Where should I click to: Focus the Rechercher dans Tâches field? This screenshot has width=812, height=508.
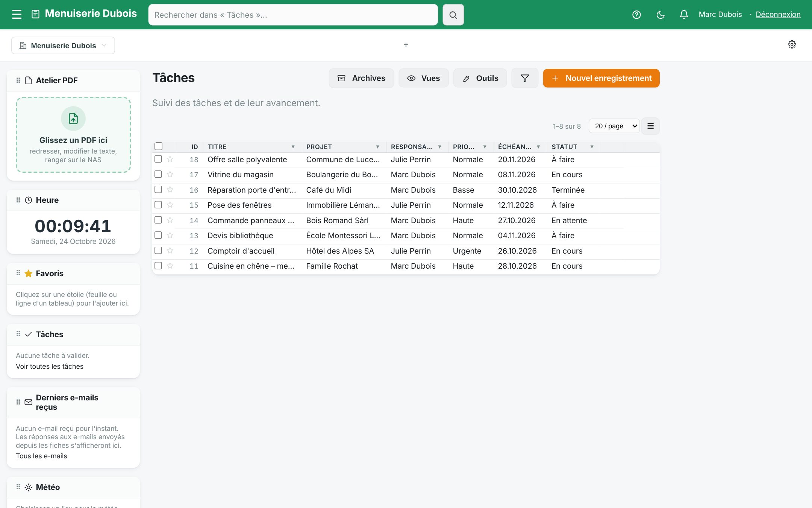pos(293,15)
